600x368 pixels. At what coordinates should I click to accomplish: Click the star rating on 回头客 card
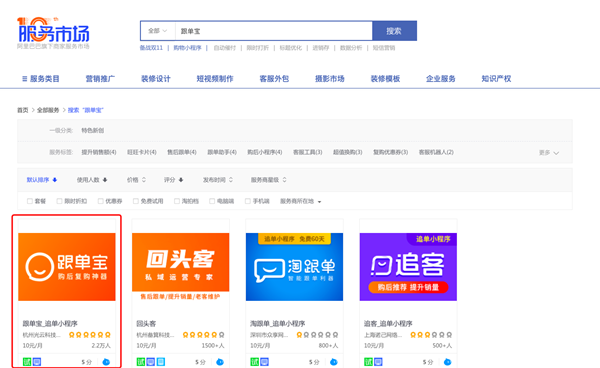(x=203, y=335)
